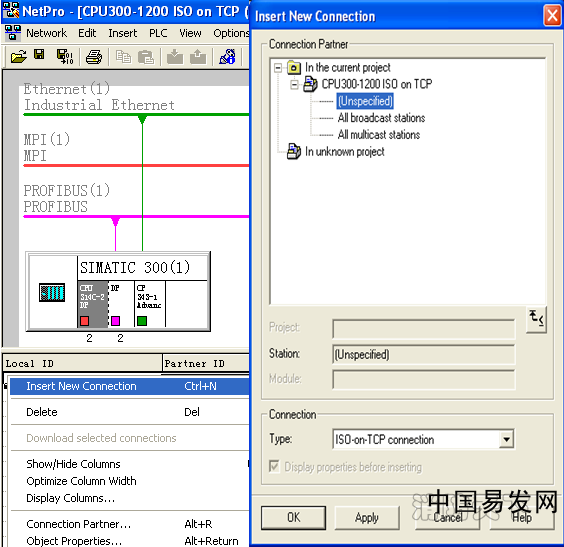
Task: Select All broadcast stations
Action: pos(381,118)
